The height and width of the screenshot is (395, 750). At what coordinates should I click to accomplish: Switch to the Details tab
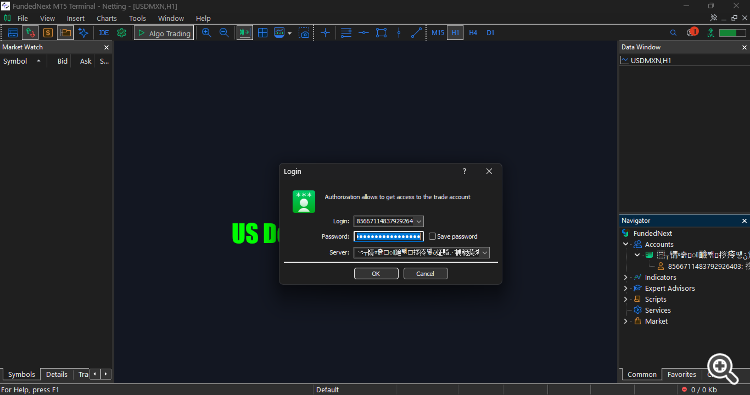coord(56,374)
